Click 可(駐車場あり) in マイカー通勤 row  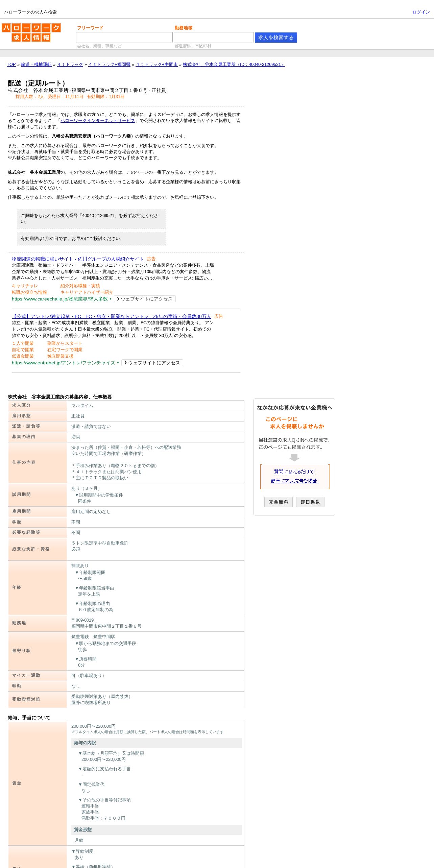click(89, 676)
